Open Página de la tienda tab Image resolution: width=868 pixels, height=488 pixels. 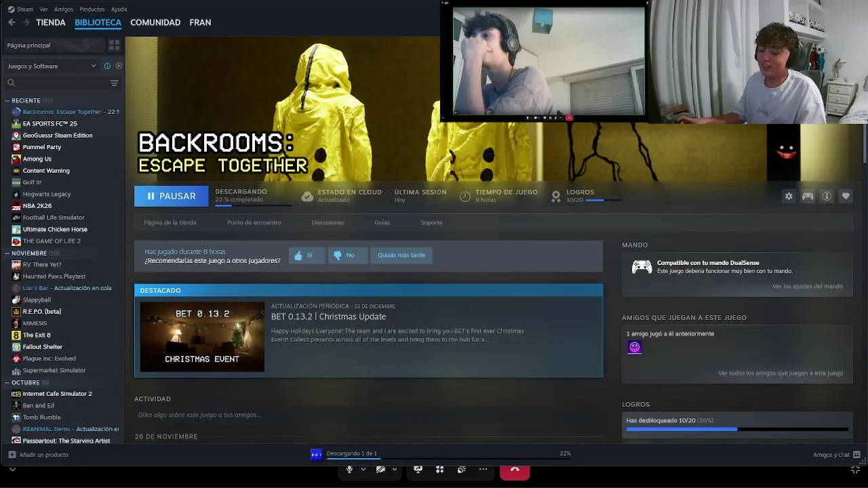click(x=170, y=222)
